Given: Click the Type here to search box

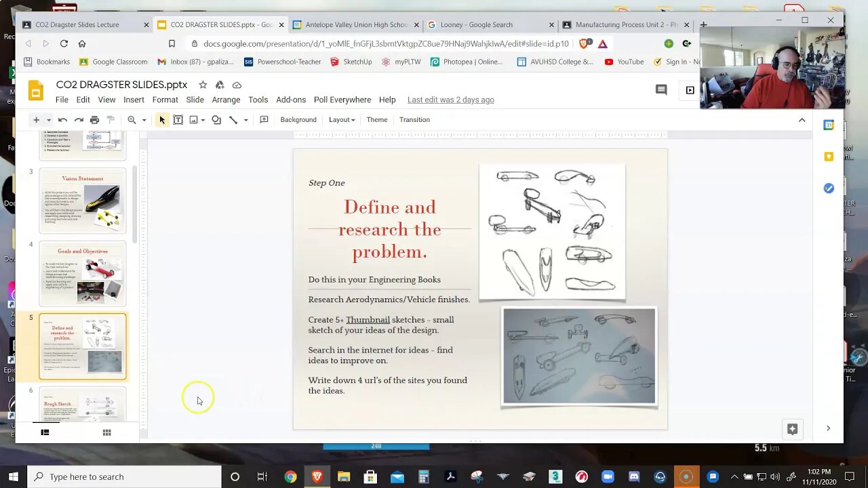Looking at the screenshot, I should click(125, 476).
